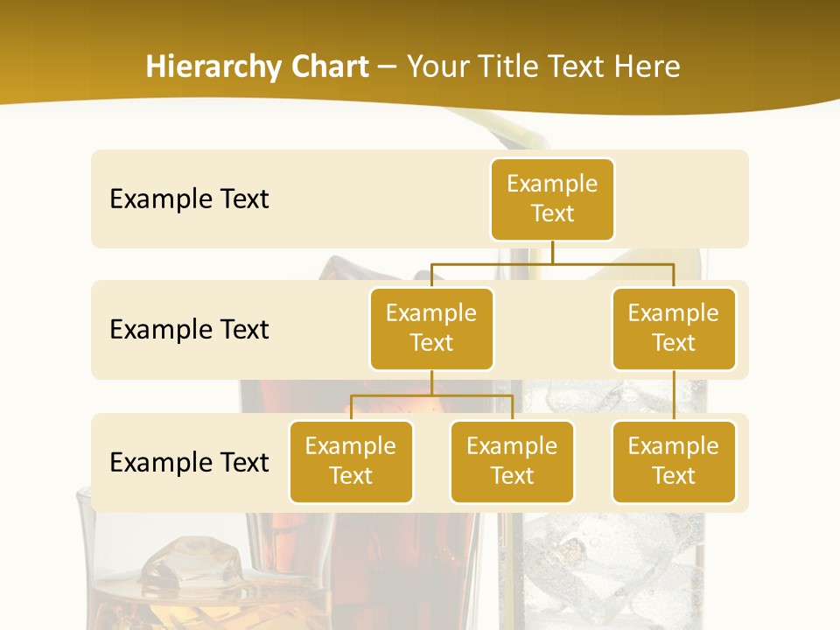840x630 pixels.
Task: Select the top-level Example Text box
Action: pos(552,199)
